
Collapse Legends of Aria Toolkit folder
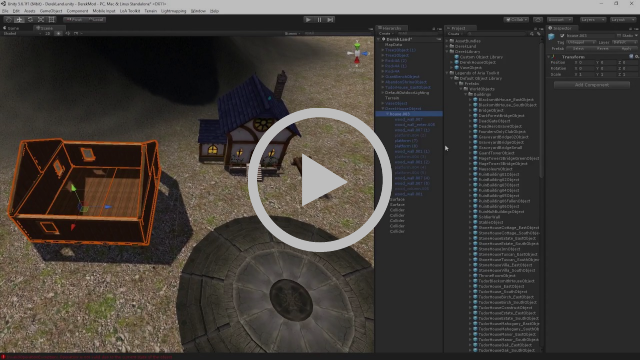[x=447, y=73]
